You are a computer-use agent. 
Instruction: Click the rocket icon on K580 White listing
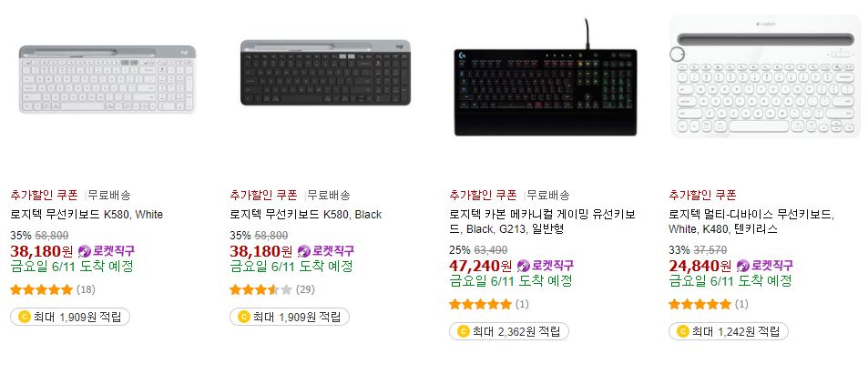click(84, 252)
